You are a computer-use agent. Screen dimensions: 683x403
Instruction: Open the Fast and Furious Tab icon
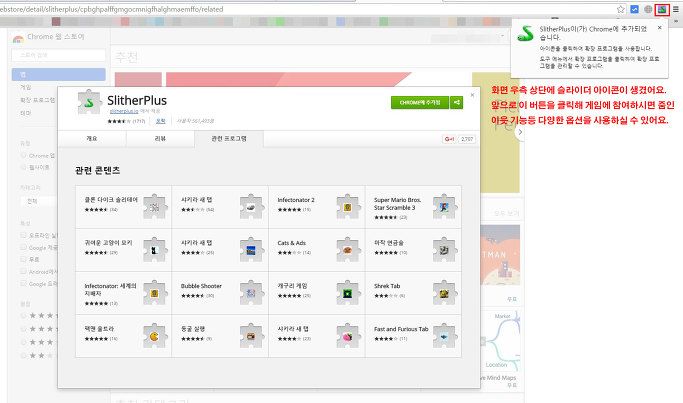tap(444, 336)
